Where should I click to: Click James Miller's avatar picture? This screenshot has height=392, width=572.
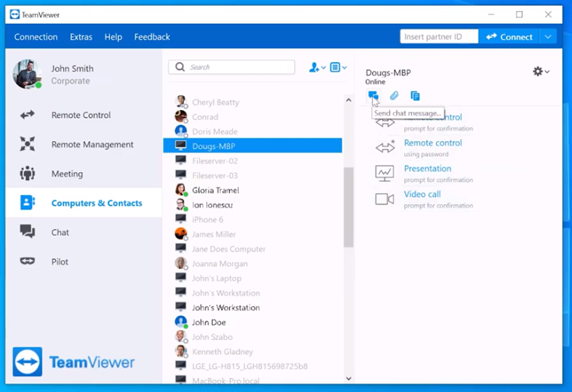181,234
